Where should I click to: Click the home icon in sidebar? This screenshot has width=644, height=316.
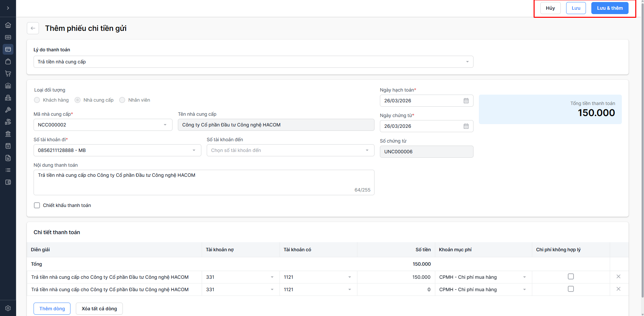[x=8, y=25]
